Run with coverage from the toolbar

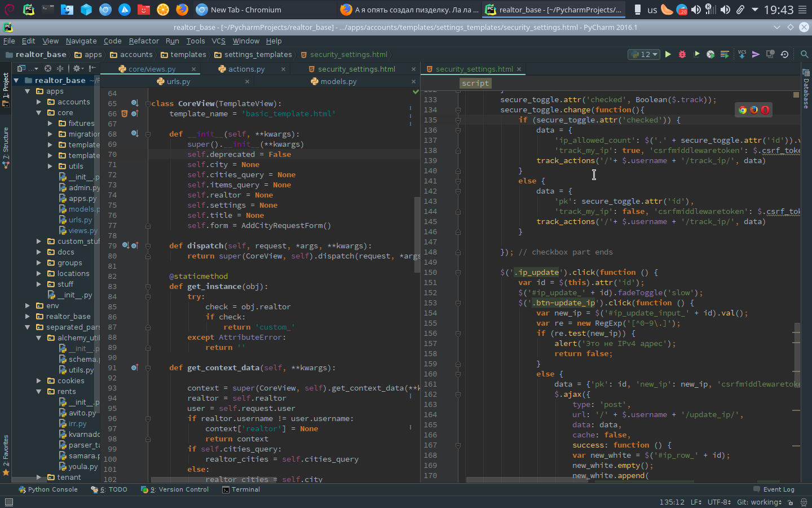coord(696,54)
